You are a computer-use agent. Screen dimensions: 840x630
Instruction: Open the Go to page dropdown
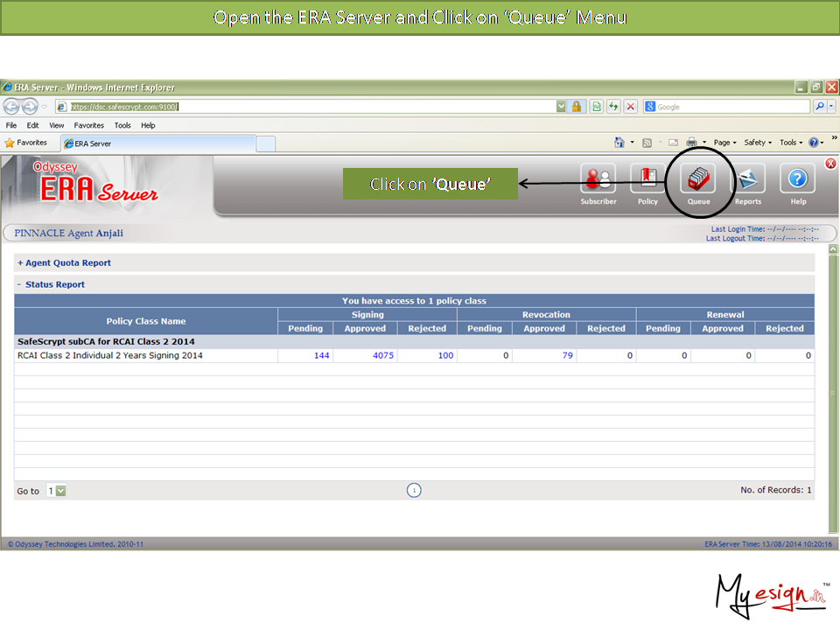tap(60, 491)
